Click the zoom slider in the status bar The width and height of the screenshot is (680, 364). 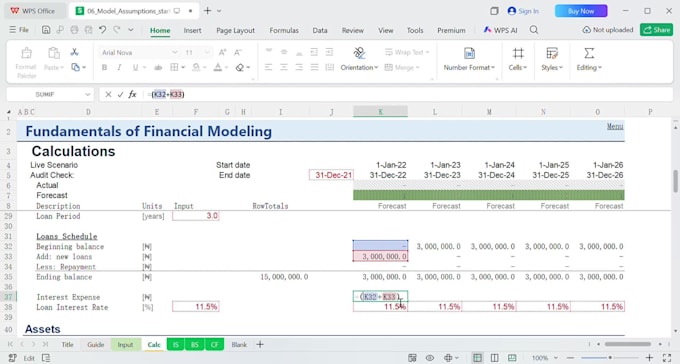click(610, 358)
